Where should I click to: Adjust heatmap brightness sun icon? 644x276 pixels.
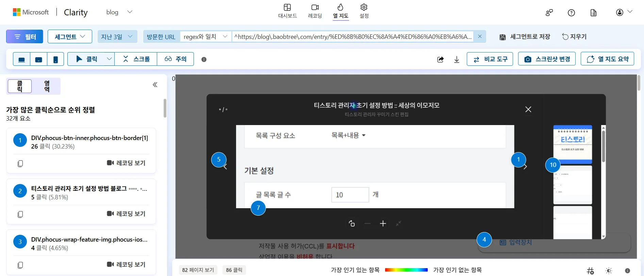click(609, 271)
